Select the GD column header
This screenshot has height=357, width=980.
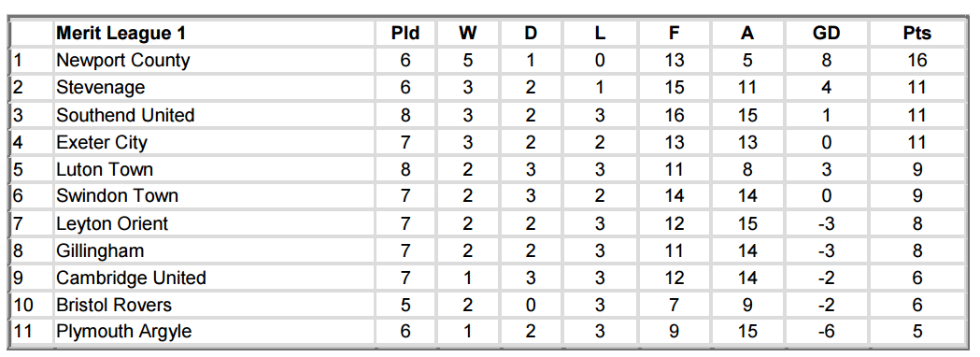click(826, 33)
